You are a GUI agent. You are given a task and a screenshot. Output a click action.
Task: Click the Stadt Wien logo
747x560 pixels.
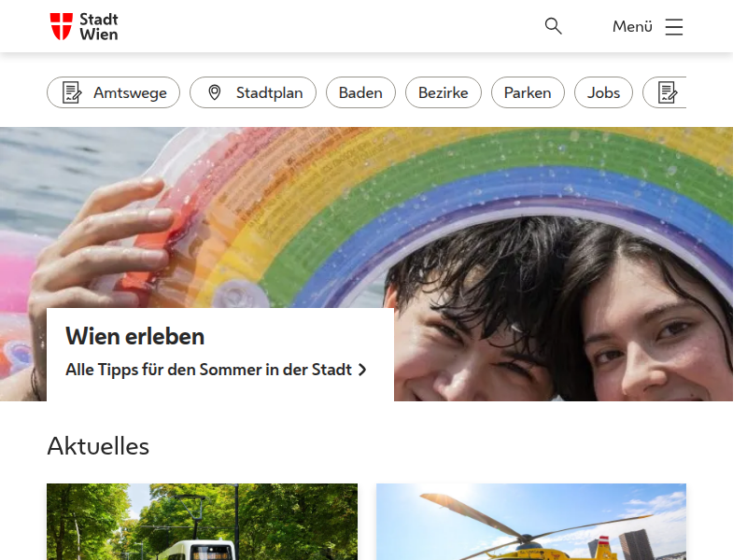click(84, 27)
